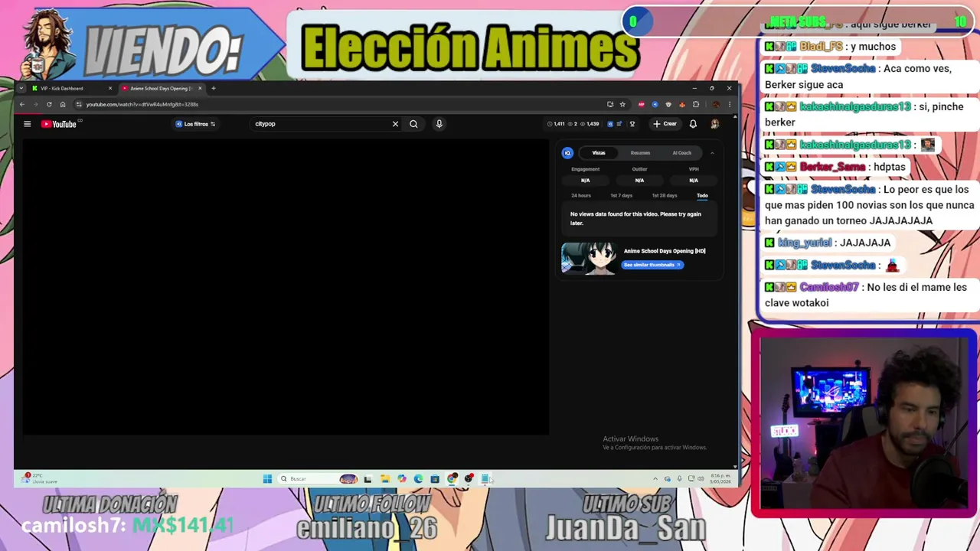Open YouTube notifications bell
The height and width of the screenshot is (551, 980).
tap(693, 124)
